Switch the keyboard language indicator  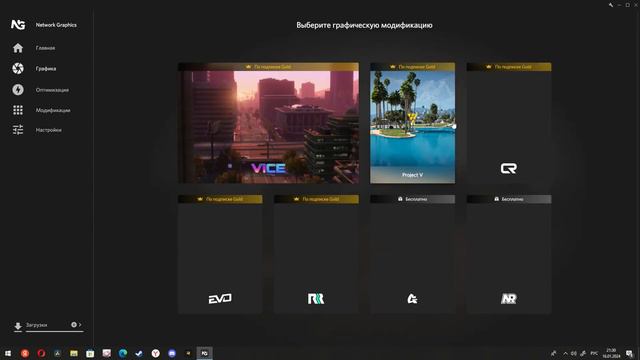click(x=594, y=353)
